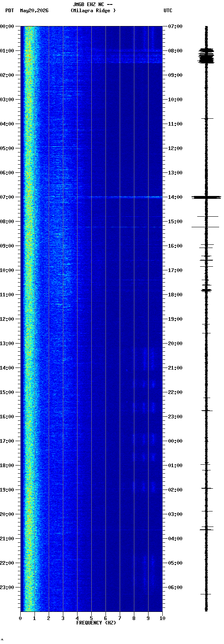Select the 19:00 label on the PDT axis
This screenshot has width=224, height=644.
(x=7, y=490)
